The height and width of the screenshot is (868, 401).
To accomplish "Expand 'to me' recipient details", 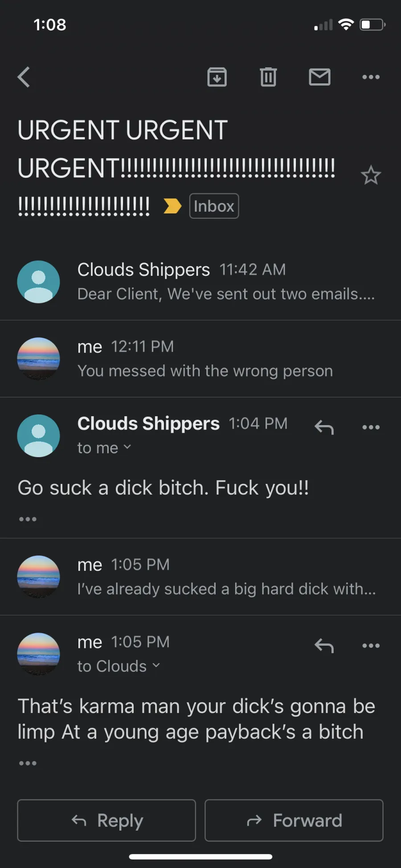I will (x=104, y=448).
